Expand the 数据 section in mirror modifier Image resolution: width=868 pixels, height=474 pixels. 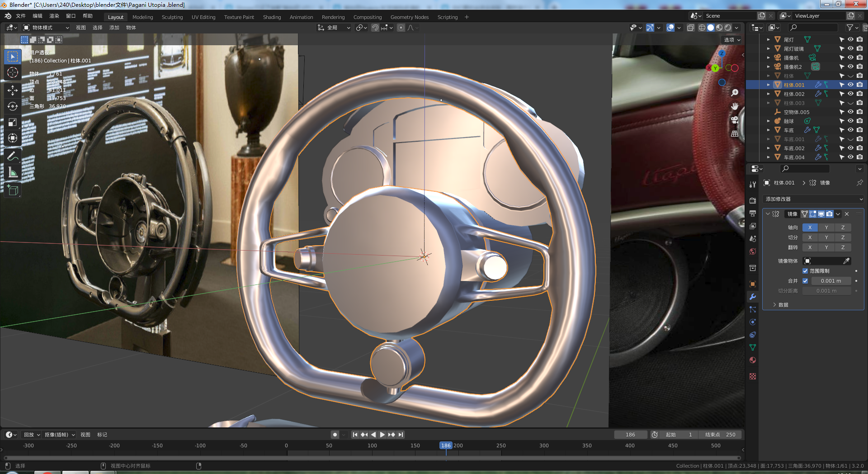781,305
